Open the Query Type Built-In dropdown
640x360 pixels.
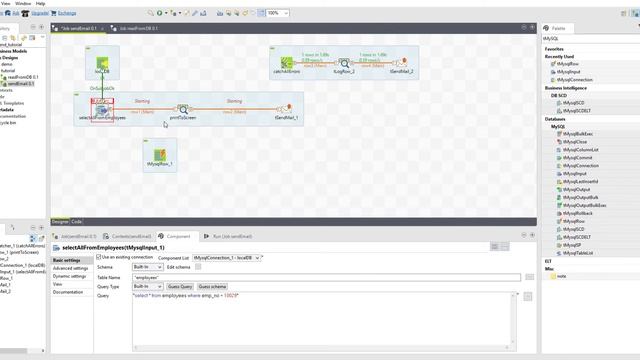[160, 287]
